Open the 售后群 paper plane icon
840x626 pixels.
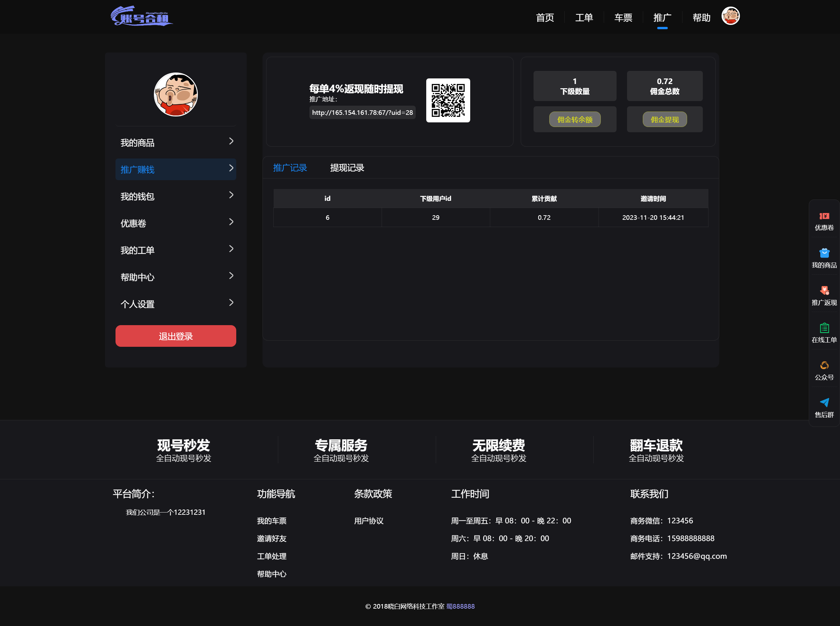point(824,403)
